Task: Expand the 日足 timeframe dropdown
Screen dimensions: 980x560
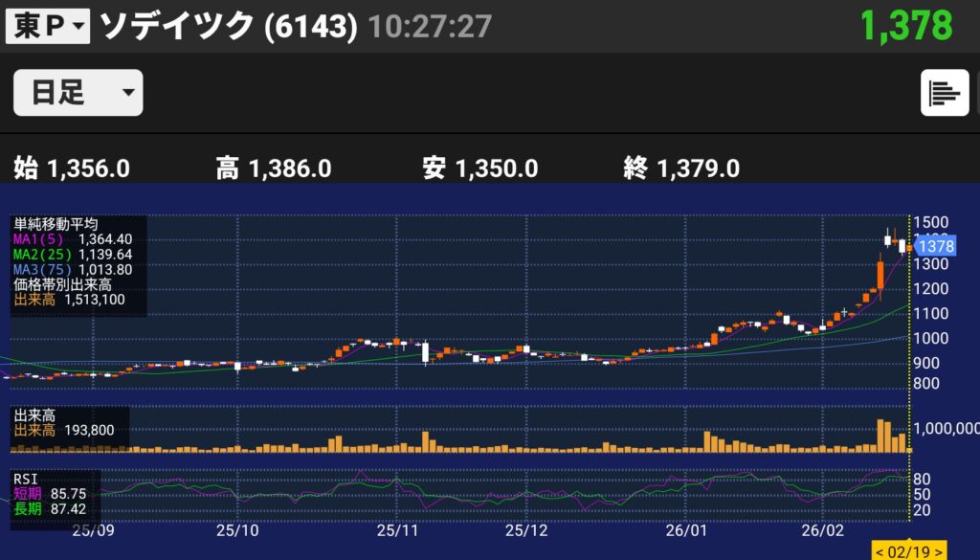Action: click(78, 93)
